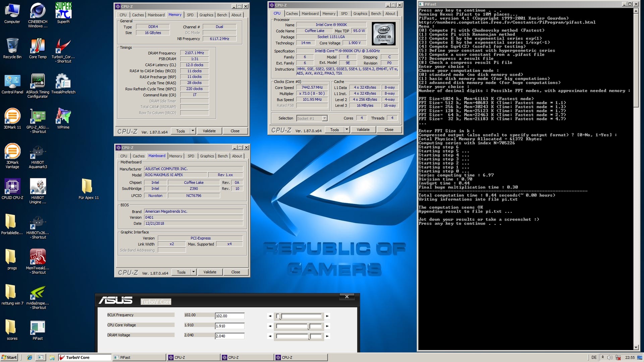Launch HWBOT Unigine icon

38,191
